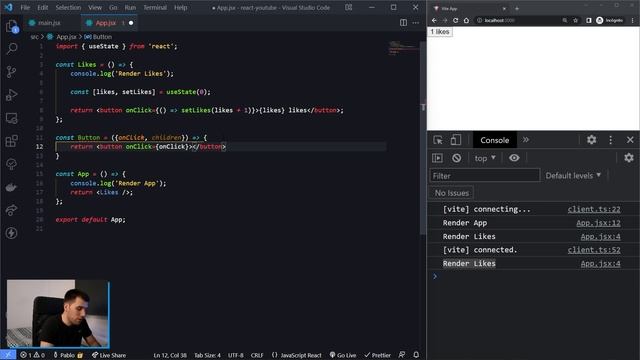Screen dimensions: 640x360
Task: Open the Search view in the activity bar
Action: pyautogui.click(x=12, y=49)
